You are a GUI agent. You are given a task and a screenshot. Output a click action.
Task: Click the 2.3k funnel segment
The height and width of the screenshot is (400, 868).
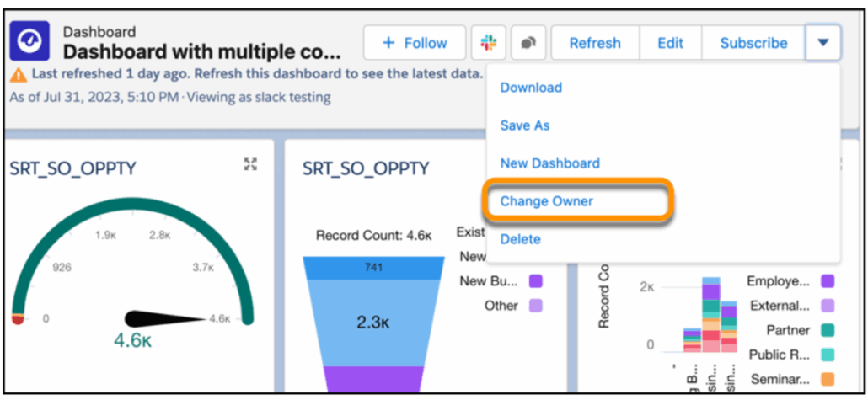373,322
